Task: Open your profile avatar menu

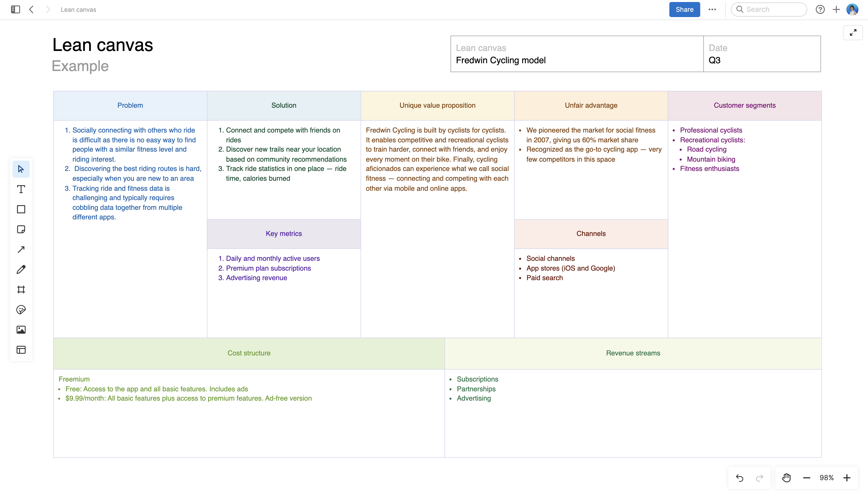Action: [x=853, y=9]
